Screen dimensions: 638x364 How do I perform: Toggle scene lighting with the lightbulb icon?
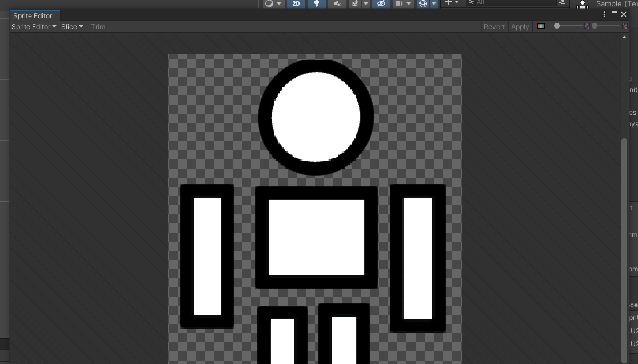pos(316,3)
